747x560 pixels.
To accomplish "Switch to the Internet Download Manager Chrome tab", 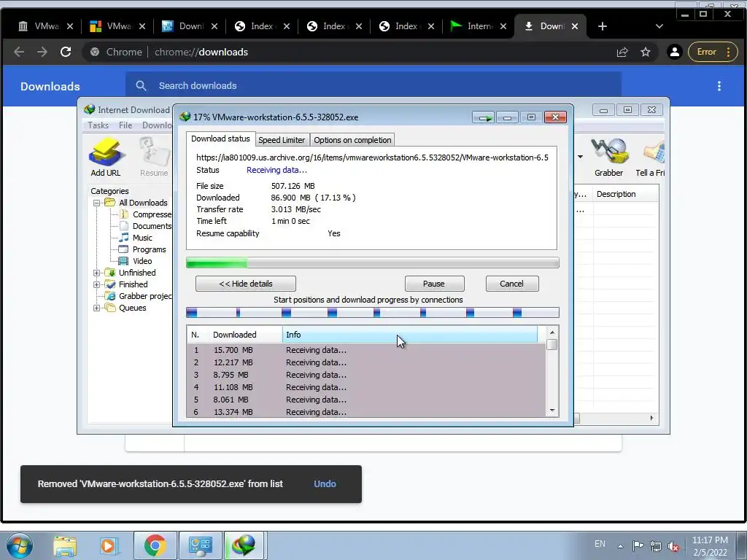I will [479, 26].
